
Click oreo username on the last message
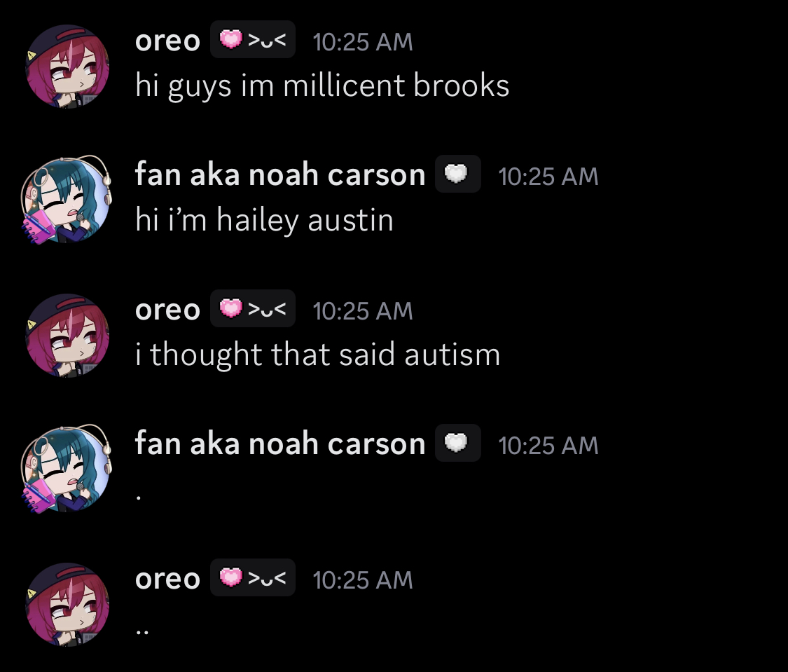167,579
